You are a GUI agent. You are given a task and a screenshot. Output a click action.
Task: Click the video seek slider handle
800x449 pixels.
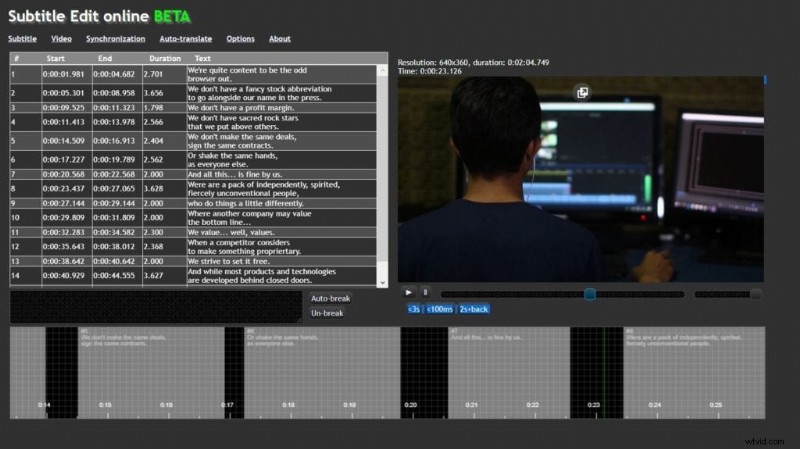coord(590,294)
